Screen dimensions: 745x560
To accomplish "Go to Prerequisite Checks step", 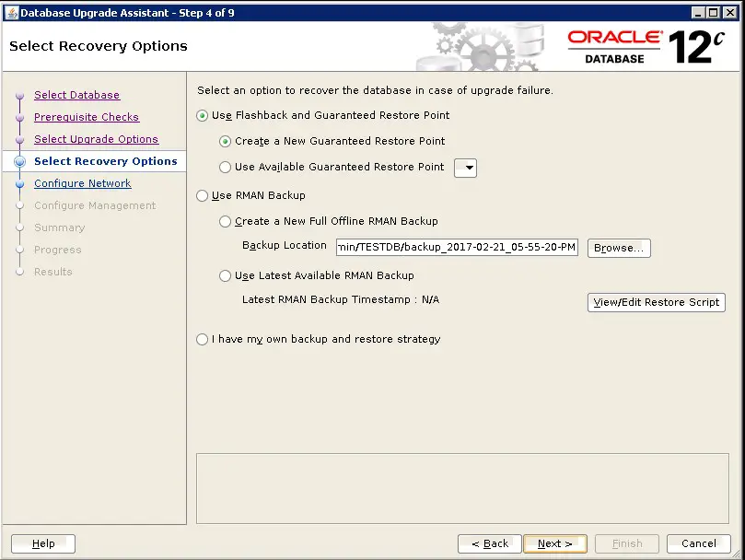I will tap(87, 117).
